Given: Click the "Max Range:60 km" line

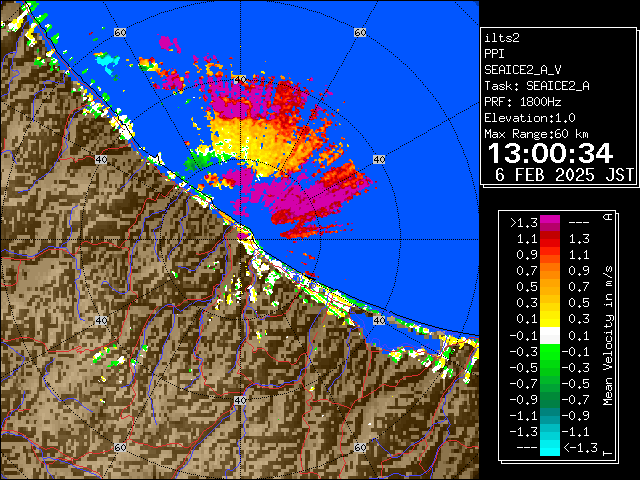Looking at the screenshot, I should 536,134.
